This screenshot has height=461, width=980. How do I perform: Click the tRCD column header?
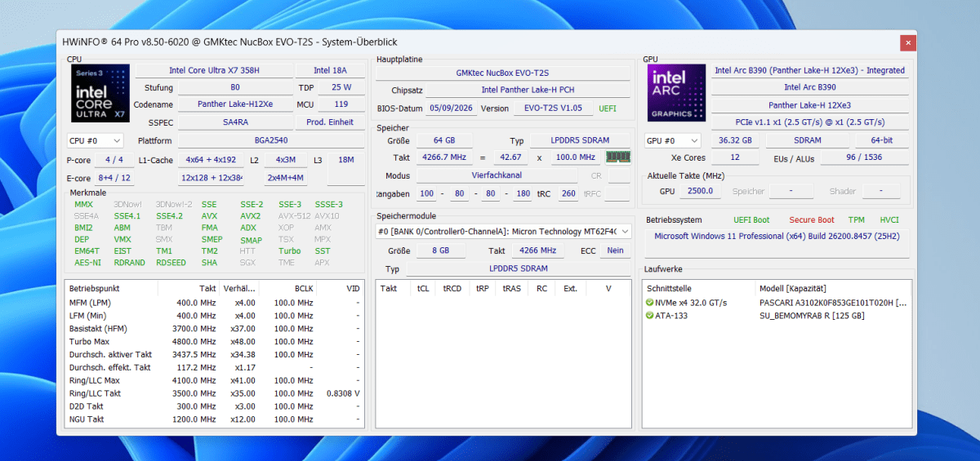click(x=452, y=289)
